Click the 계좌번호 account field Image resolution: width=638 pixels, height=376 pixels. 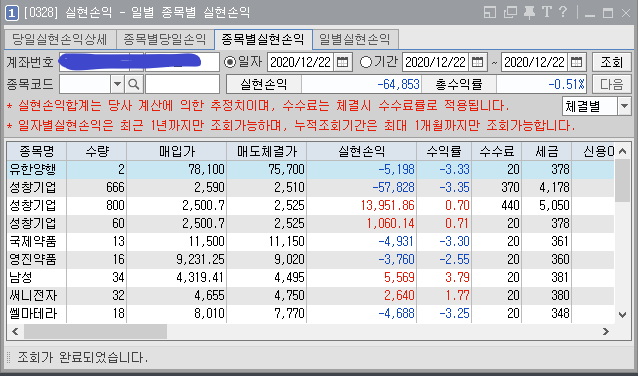coord(139,62)
